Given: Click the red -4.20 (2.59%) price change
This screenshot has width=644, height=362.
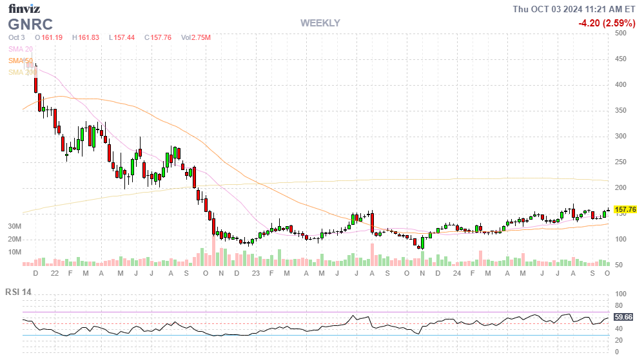Looking at the screenshot, I should (608, 23).
